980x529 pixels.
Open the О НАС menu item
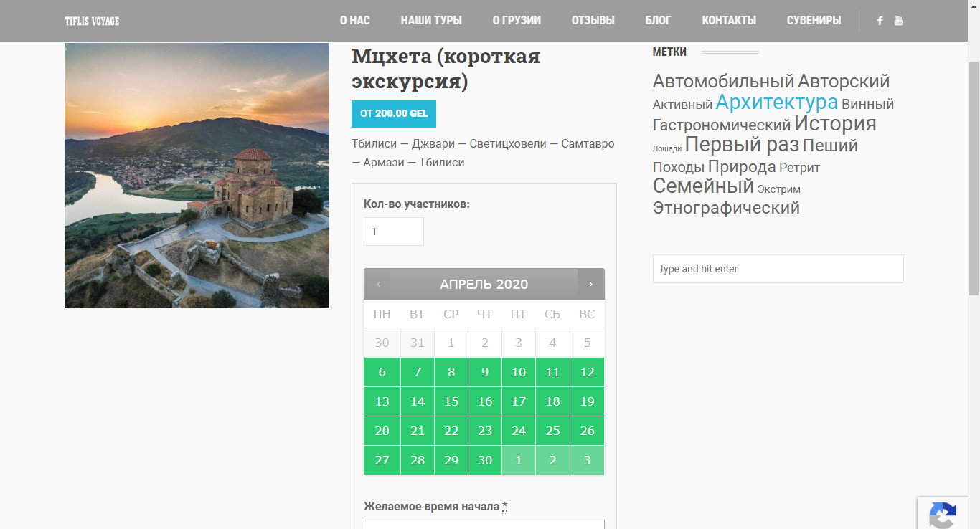pos(355,21)
